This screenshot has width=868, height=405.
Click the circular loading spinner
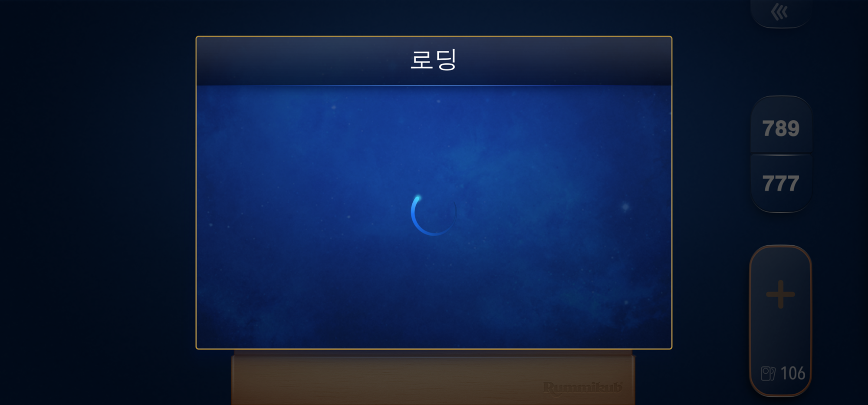(x=434, y=214)
